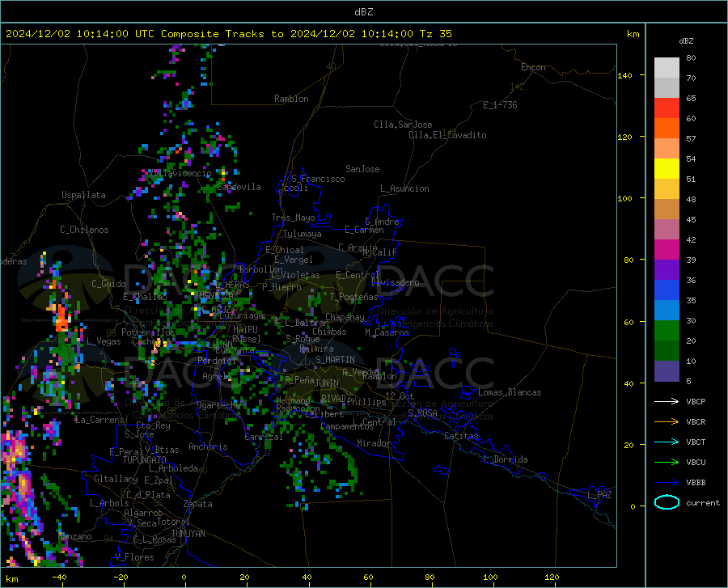Pick the dark purple 5 dBZ swatch

(667, 371)
